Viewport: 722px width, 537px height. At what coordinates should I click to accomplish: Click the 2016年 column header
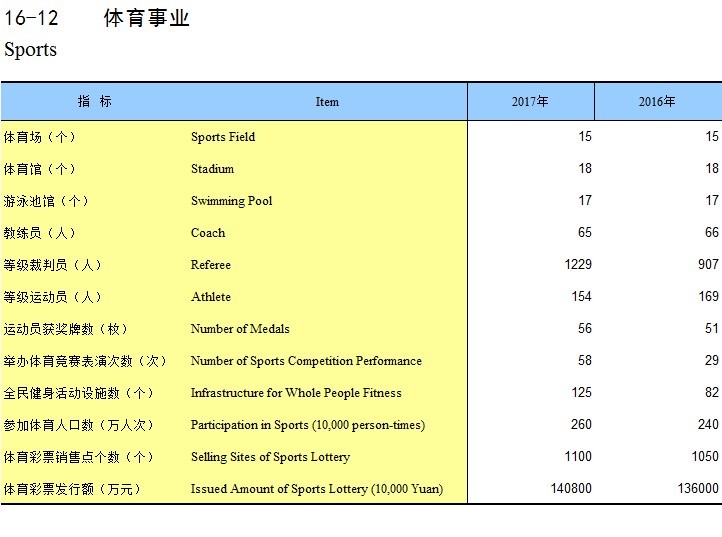[657, 102]
